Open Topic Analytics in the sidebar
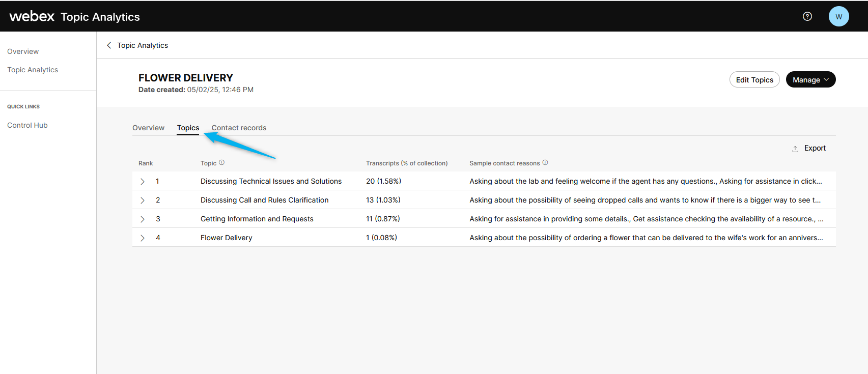The image size is (868, 374). coord(33,70)
